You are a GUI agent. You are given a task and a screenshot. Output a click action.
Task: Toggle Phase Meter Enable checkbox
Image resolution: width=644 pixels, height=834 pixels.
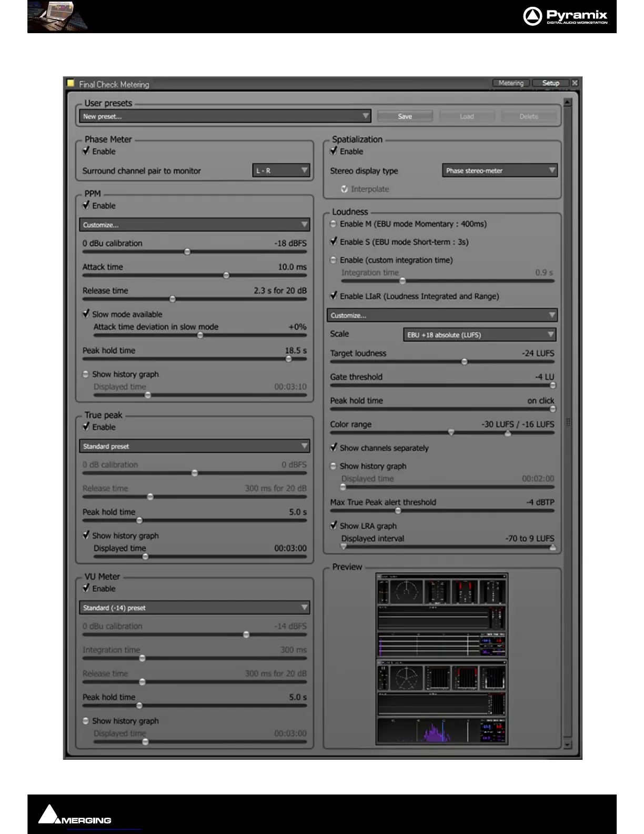[86, 151]
